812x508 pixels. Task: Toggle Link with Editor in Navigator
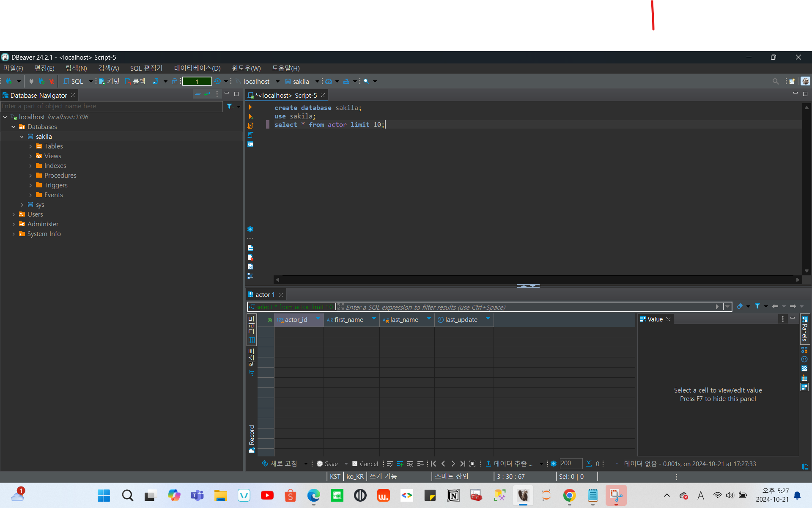(207, 94)
